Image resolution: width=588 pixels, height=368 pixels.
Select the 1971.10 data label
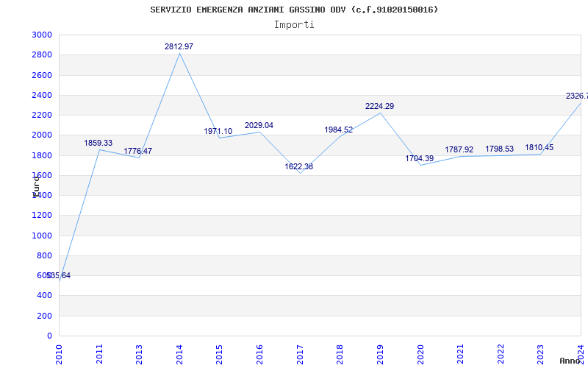pos(218,132)
